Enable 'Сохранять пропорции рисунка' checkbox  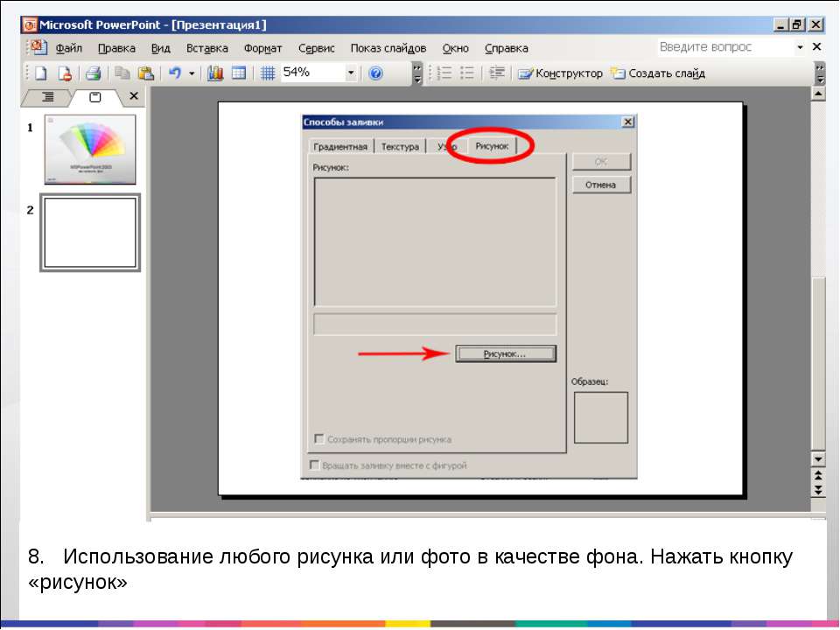(x=319, y=439)
